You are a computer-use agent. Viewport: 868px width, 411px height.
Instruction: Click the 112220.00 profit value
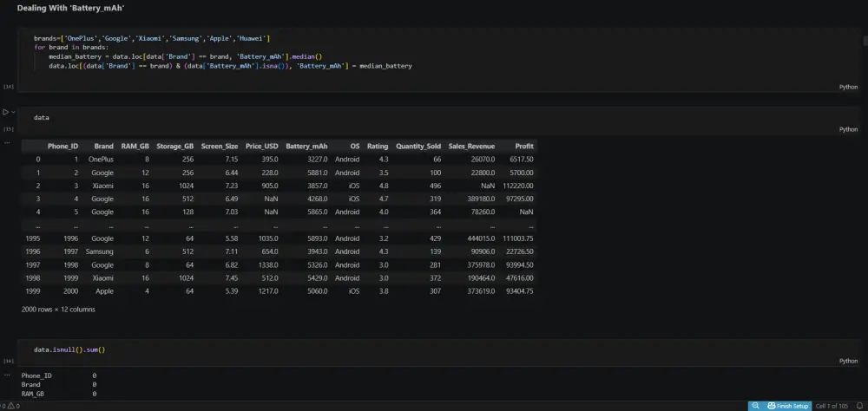click(x=518, y=186)
